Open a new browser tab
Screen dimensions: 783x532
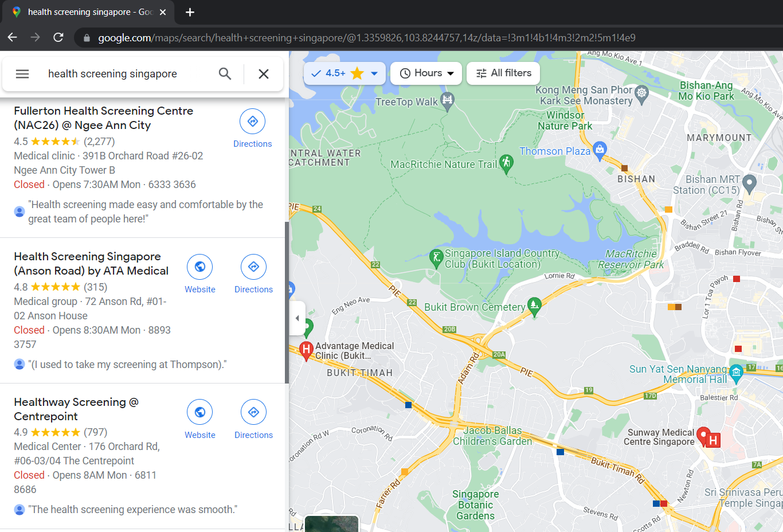(x=190, y=12)
